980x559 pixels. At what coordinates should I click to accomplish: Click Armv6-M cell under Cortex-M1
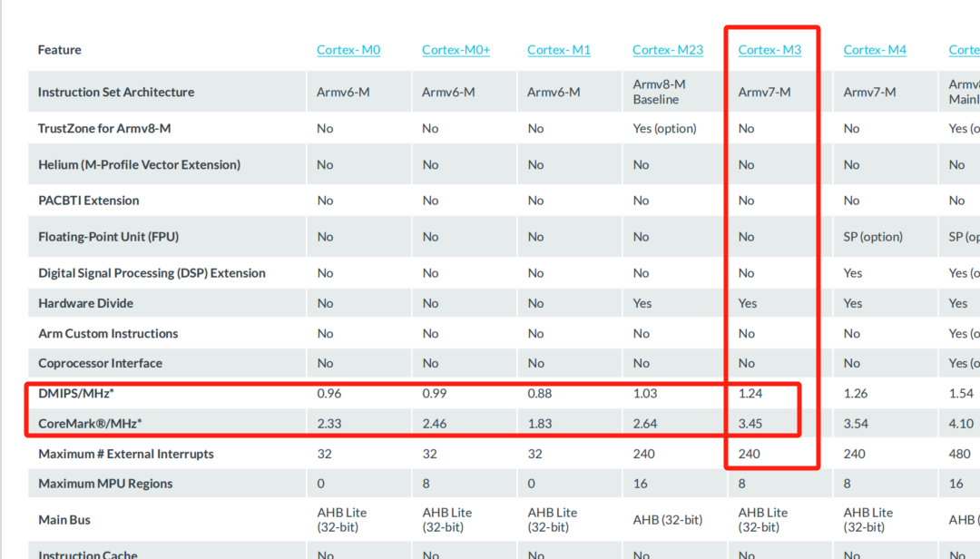coord(554,92)
